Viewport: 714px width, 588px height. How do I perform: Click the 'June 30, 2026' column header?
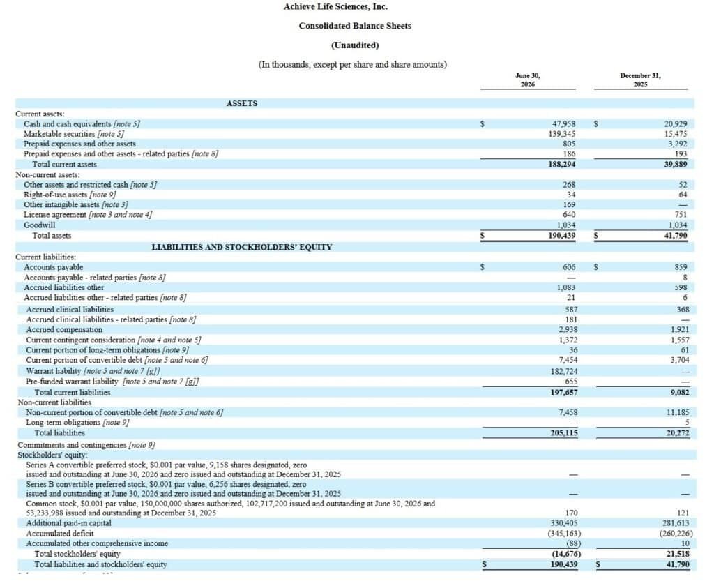528,80
